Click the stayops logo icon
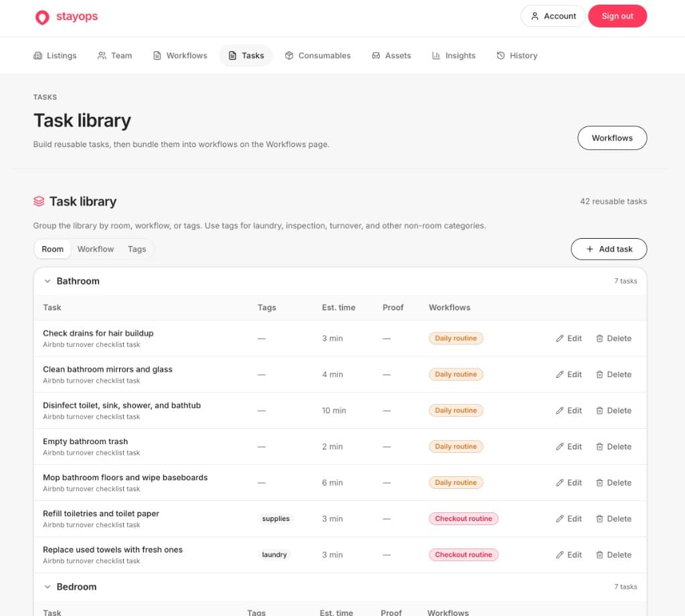The width and height of the screenshot is (685, 616). 42,17
